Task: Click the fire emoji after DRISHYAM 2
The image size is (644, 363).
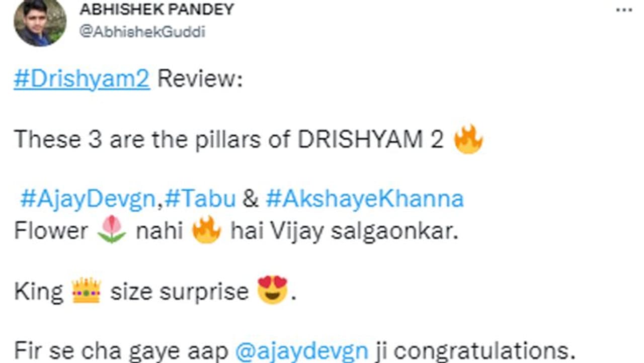Action: (x=468, y=139)
